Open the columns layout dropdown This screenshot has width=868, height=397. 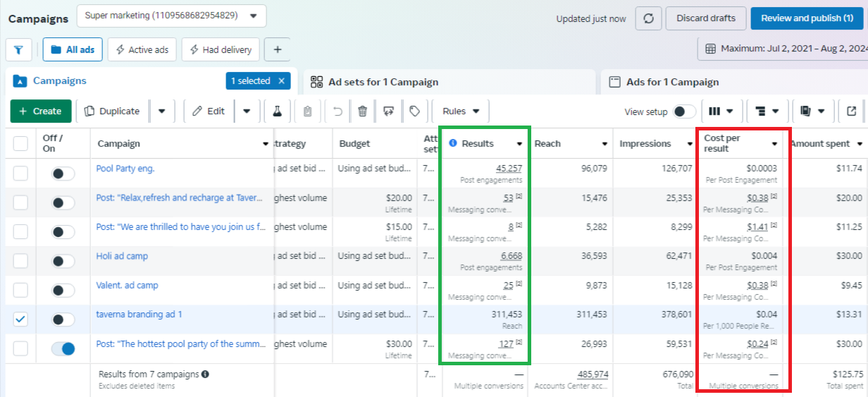click(x=720, y=111)
